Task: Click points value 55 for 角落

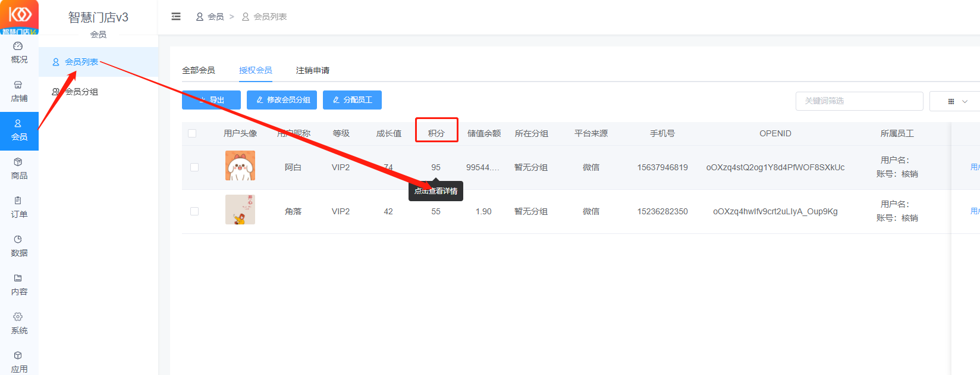Action: click(436, 211)
